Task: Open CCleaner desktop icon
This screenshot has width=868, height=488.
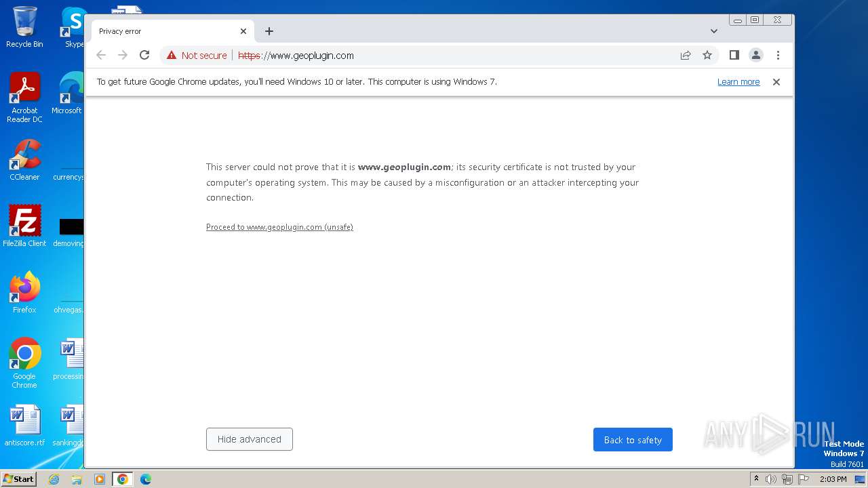Action: point(24,160)
